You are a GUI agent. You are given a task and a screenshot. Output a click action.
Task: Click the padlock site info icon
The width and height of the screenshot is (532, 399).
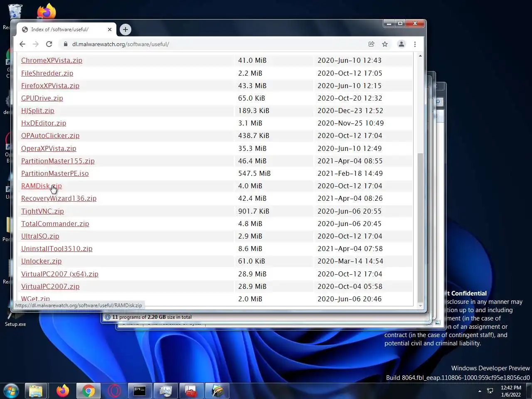pos(65,44)
